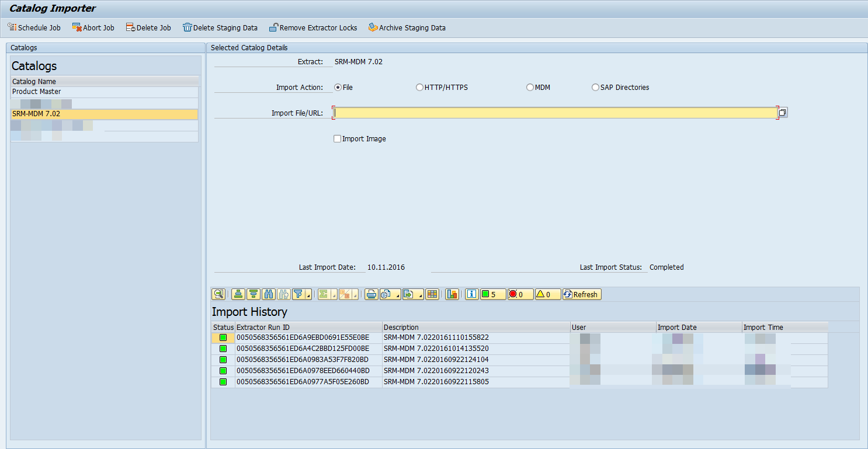
Task: Select the SRM-MDM 7.02 catalog row
Action: click(x=105, y=114)
